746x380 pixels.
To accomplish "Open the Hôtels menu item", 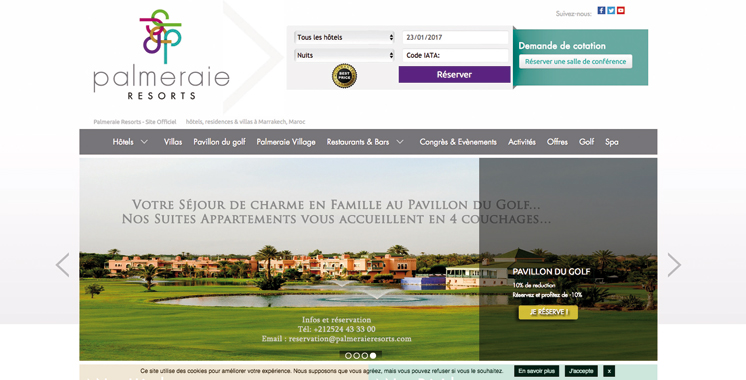I will pyautogui.click(x=123, y=142).
